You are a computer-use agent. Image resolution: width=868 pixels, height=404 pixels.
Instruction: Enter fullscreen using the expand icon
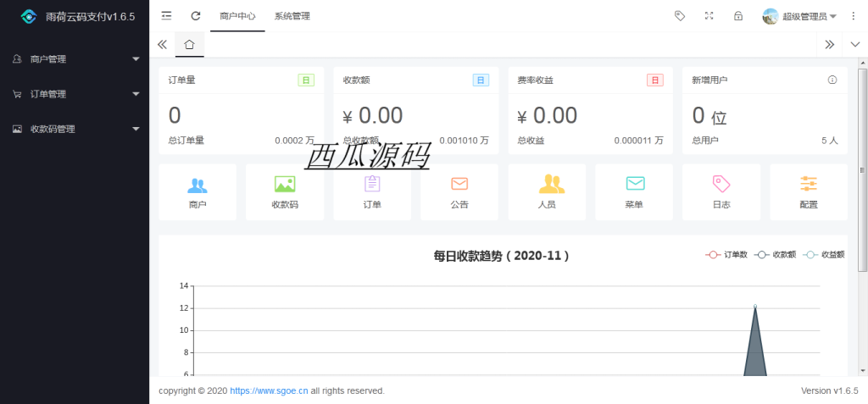[709, 16]
